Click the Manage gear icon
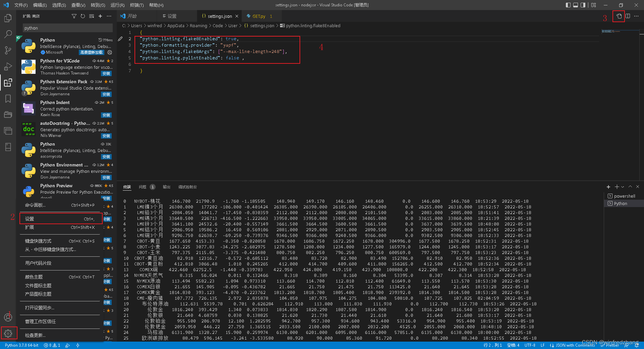The image size is (644, 349). [x=8, y=333]
